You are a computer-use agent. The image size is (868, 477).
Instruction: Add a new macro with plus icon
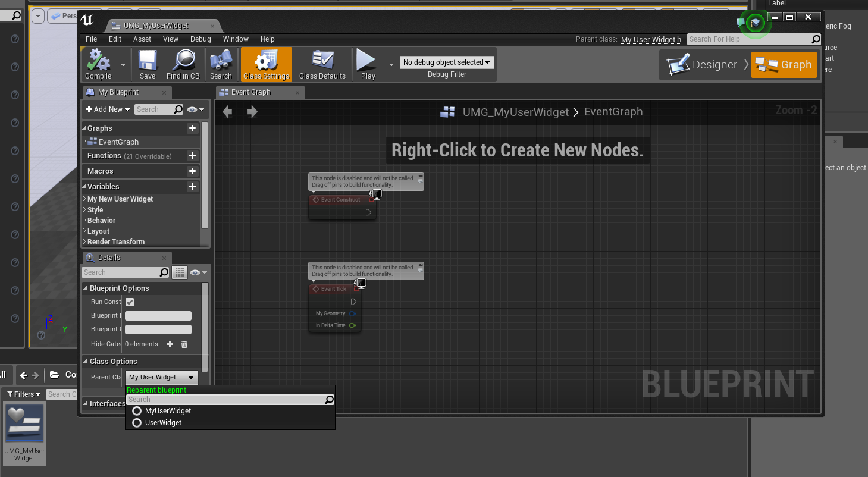192,171
